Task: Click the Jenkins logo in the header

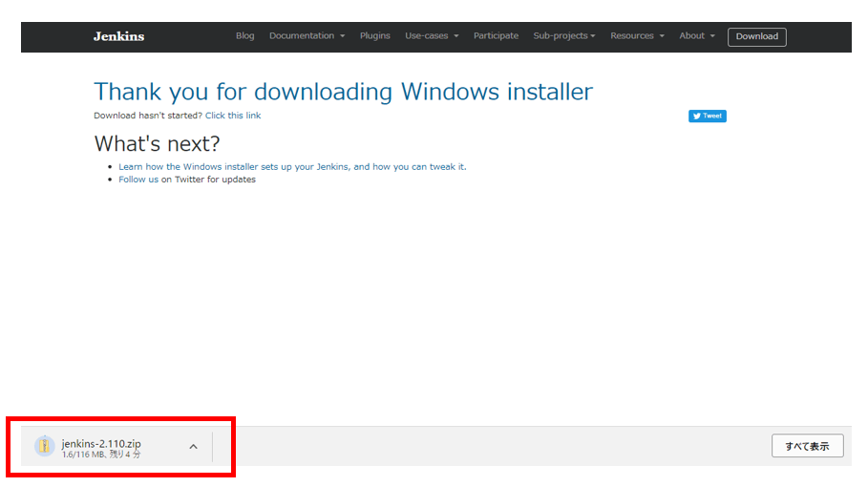Action: (119, 36)
